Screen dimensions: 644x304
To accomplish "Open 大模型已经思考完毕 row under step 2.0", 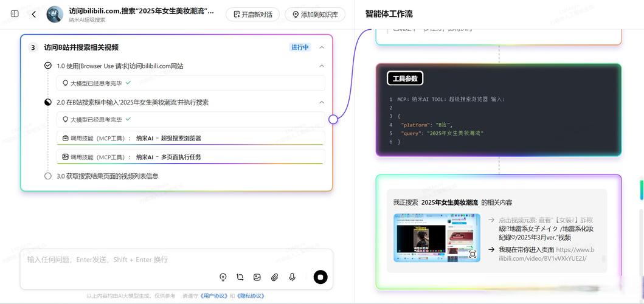I will [190, 120].
